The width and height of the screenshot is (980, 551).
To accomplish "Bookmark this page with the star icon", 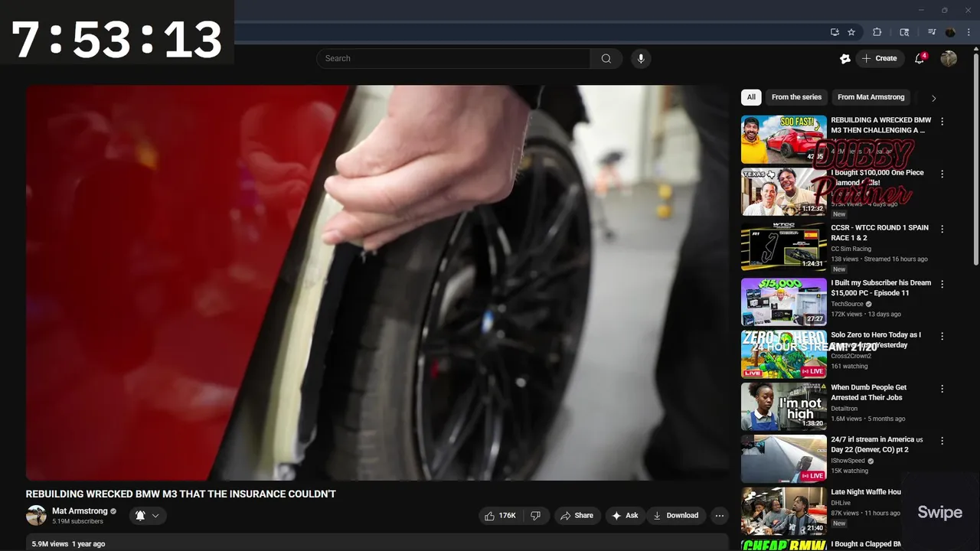I will click(x=851, y=32).
